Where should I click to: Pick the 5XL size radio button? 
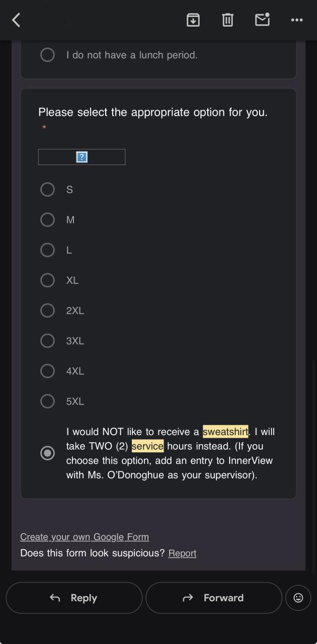[47, 401]
